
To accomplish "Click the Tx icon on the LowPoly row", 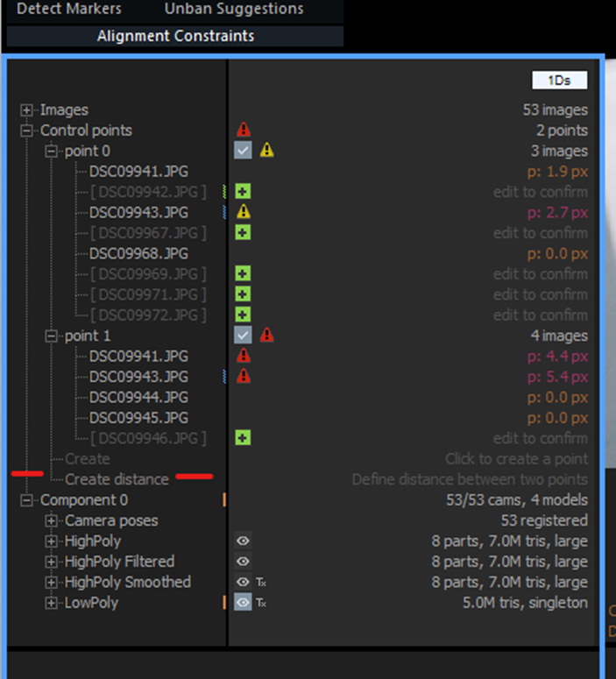I will pos(261,603).
